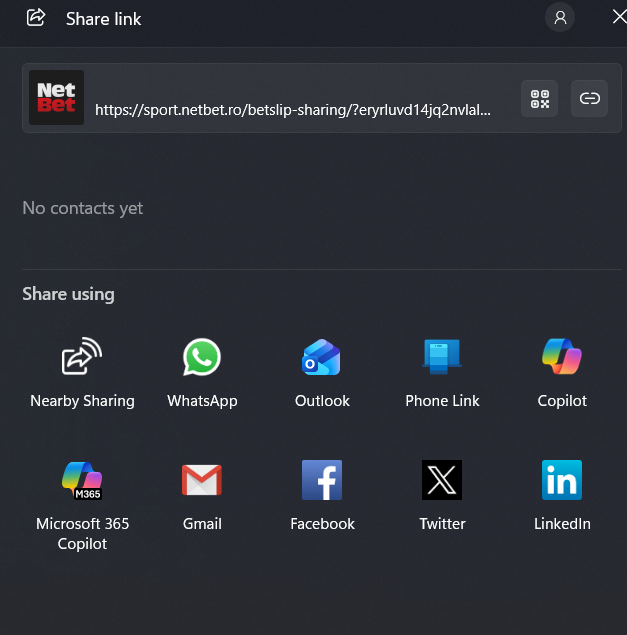Share the link via Nearby Sharing
The image size is (627, 635).
[x=82, y=373]
